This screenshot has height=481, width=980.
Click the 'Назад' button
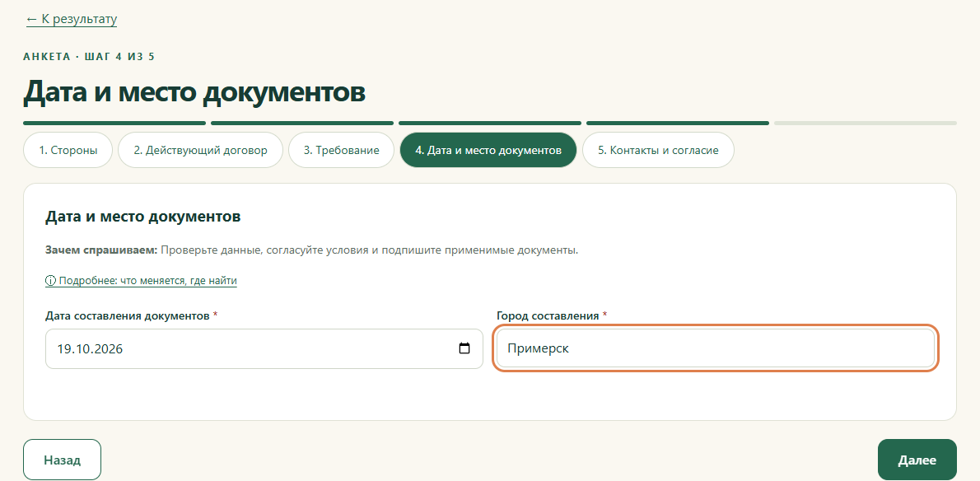point(62,460)
